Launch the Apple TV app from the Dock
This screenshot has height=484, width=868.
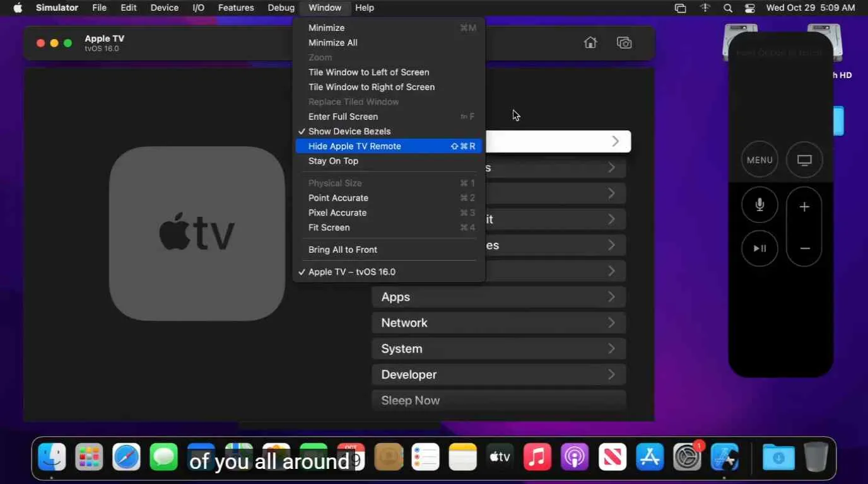(500, 457)
